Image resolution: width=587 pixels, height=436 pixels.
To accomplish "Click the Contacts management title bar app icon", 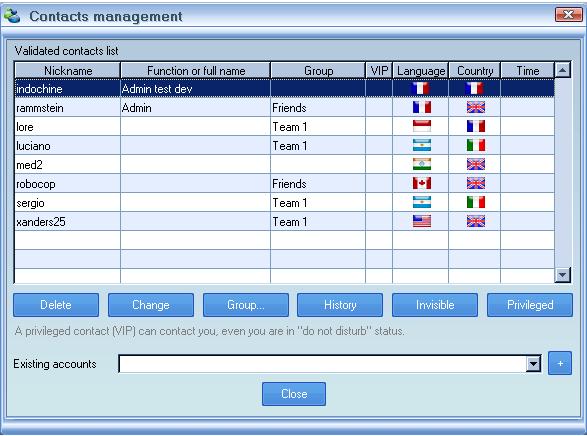I will point(12,15).
